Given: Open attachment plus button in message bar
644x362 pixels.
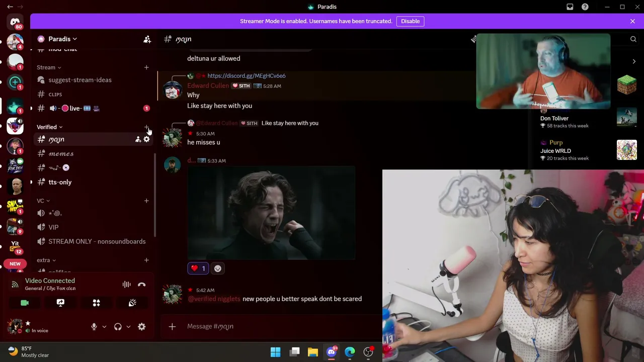Looking at the screenshot, I should (x=172, y=327).
